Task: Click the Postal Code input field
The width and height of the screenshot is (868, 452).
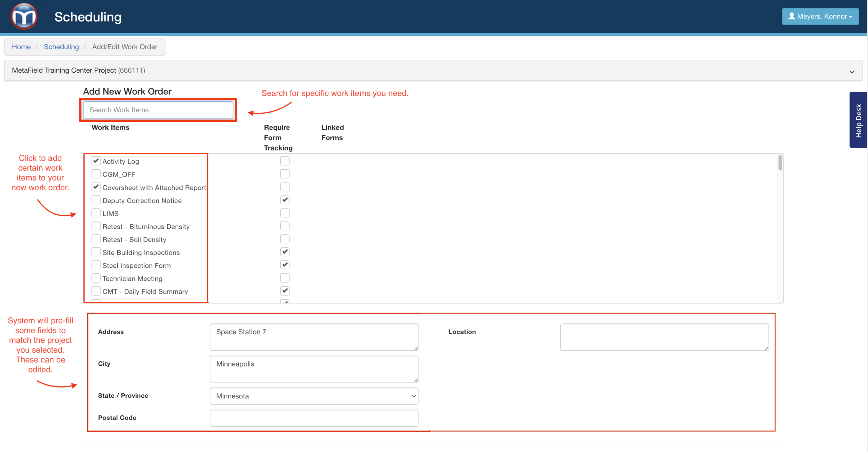Action: click(314, 418)
